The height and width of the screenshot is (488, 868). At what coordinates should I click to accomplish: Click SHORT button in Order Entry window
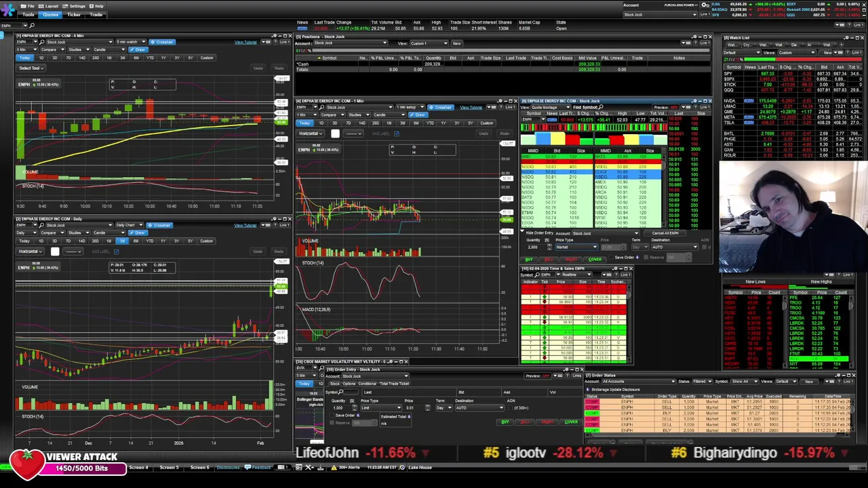click(548, 422)
